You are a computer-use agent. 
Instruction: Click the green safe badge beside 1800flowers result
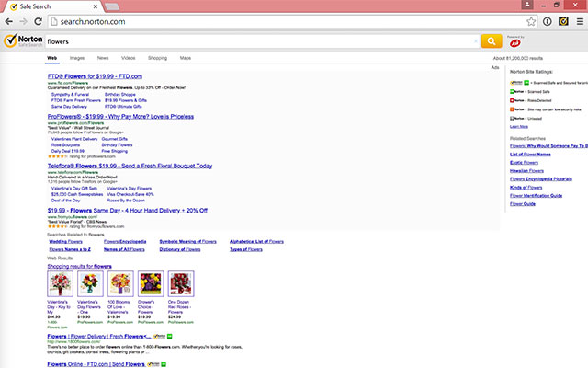pyautogui.click(x=169, y=336)
